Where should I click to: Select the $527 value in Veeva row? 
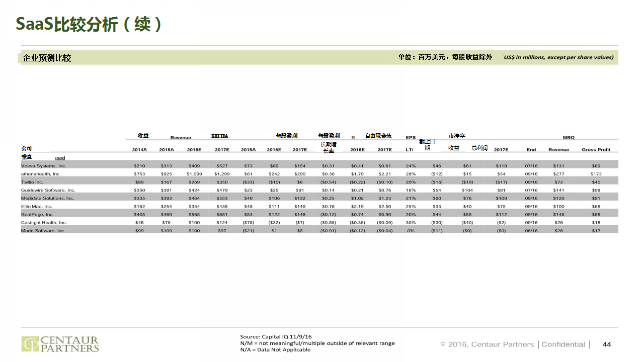point(222,165)
